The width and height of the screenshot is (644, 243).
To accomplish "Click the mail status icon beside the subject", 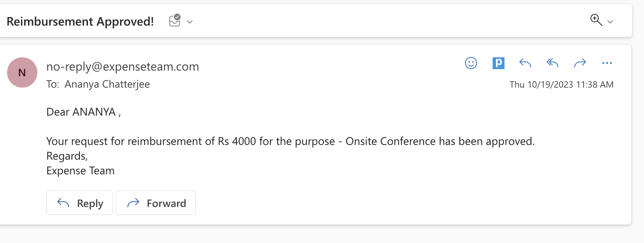I will point(175,21).
